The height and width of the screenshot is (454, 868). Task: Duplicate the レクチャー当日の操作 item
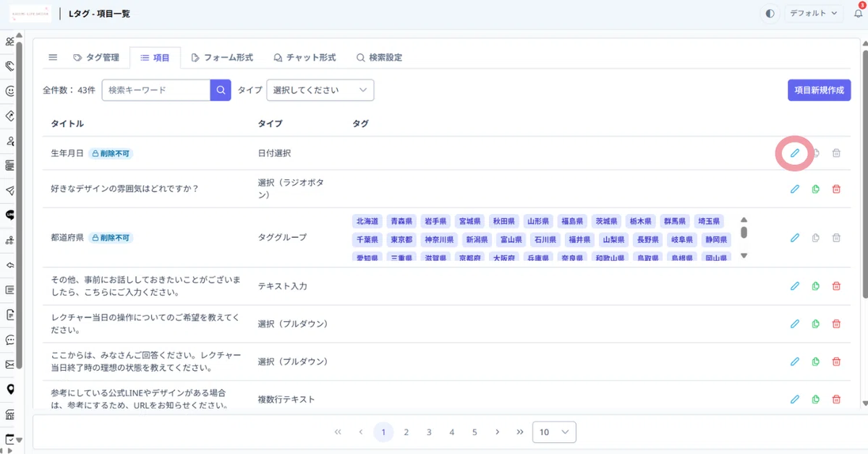point(815,323)
